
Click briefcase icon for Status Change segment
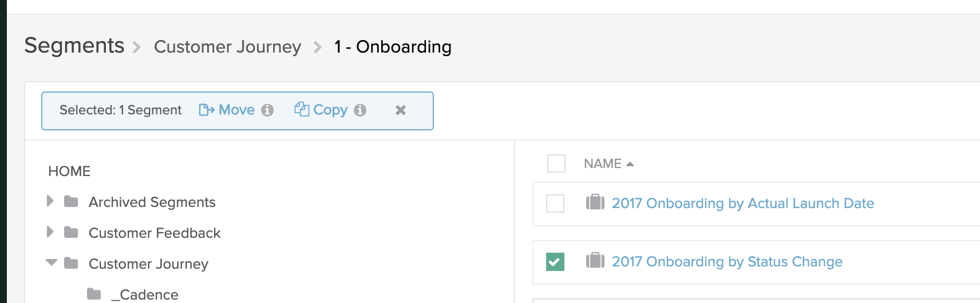pyautogui.click(x=595, y=261)
